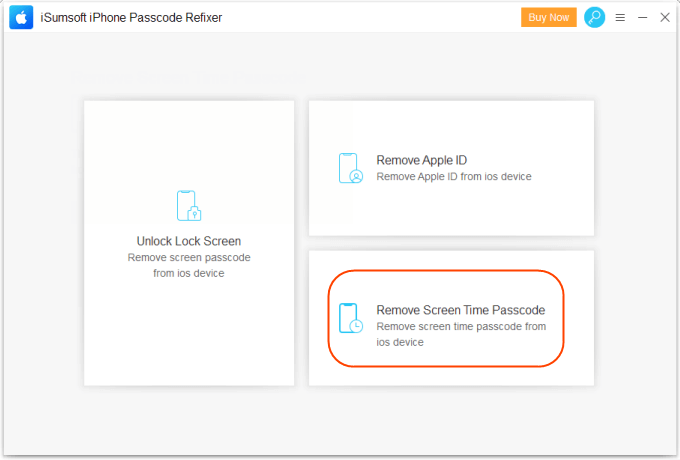Select the Unlock Lock Screen title
The height and width of the screenshot is (460, 680).
(x=189, y=241)
